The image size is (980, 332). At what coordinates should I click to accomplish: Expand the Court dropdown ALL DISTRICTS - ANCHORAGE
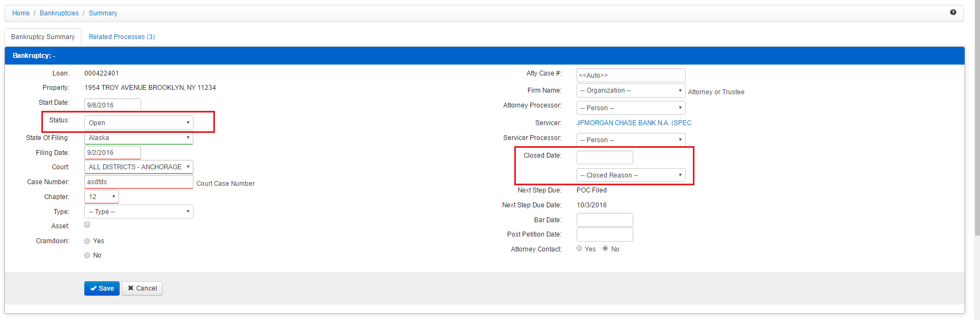[139, 167]
